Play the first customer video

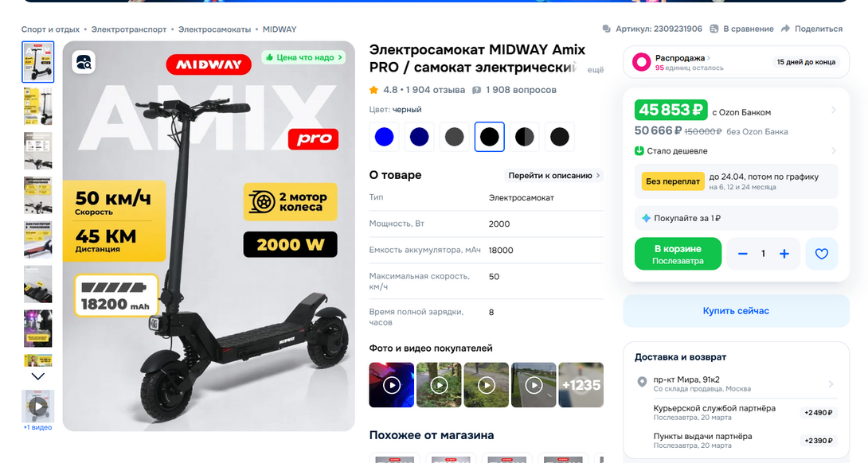tap(392, 385)
